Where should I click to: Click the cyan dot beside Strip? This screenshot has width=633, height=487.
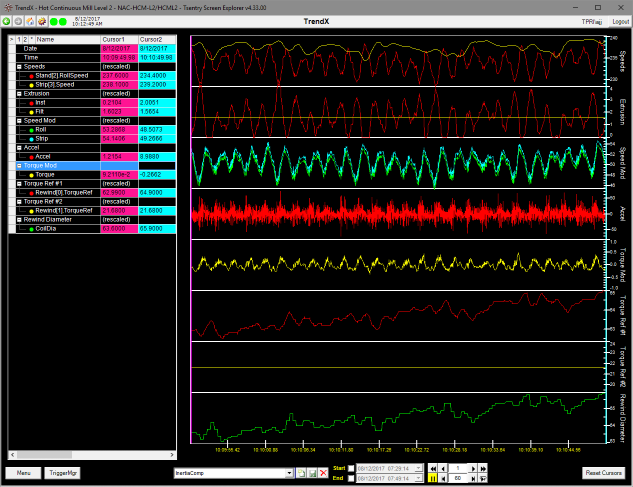pos(31,139)
